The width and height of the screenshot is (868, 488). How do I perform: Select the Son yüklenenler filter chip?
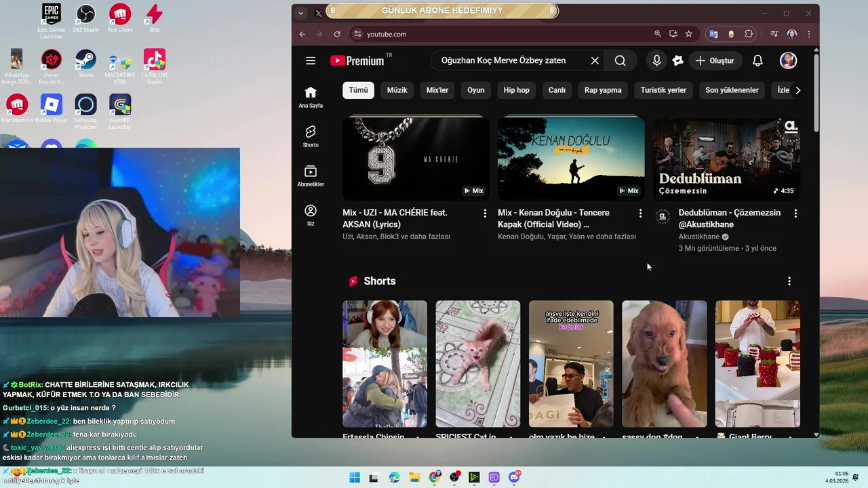(x=732, y=90)
